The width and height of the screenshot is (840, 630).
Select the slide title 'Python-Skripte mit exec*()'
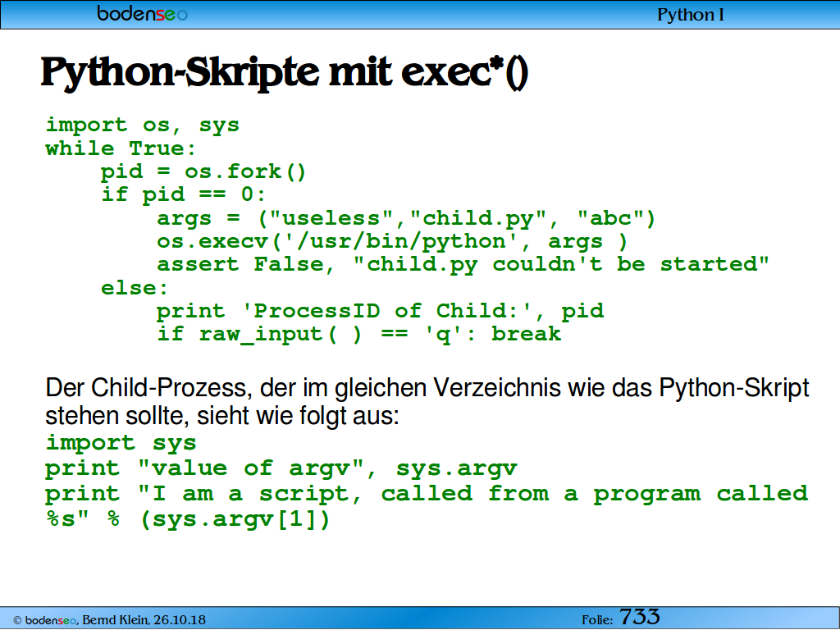click(x=285, y=72)
